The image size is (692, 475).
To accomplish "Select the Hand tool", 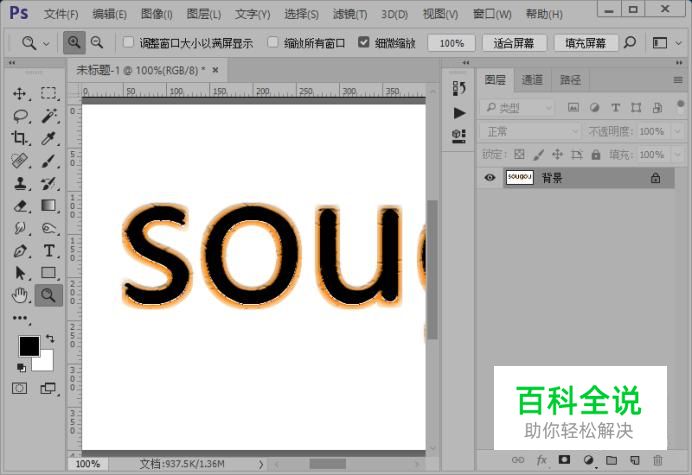I will click(20, 295).
